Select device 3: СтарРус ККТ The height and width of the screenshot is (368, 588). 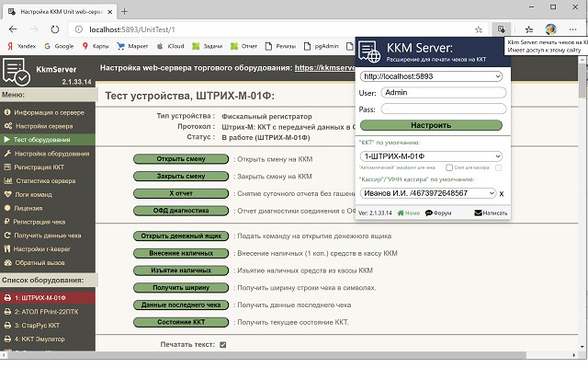pos(48,325)
